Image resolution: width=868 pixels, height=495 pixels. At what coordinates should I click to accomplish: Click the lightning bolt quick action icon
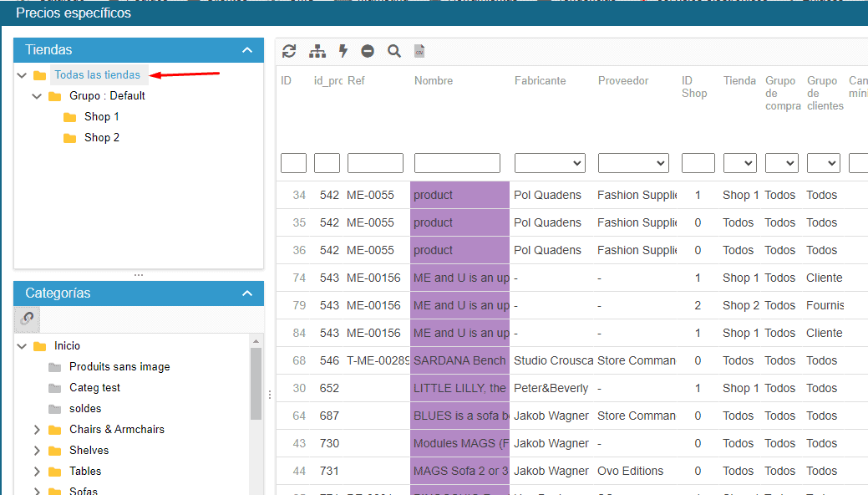[343, 51]
